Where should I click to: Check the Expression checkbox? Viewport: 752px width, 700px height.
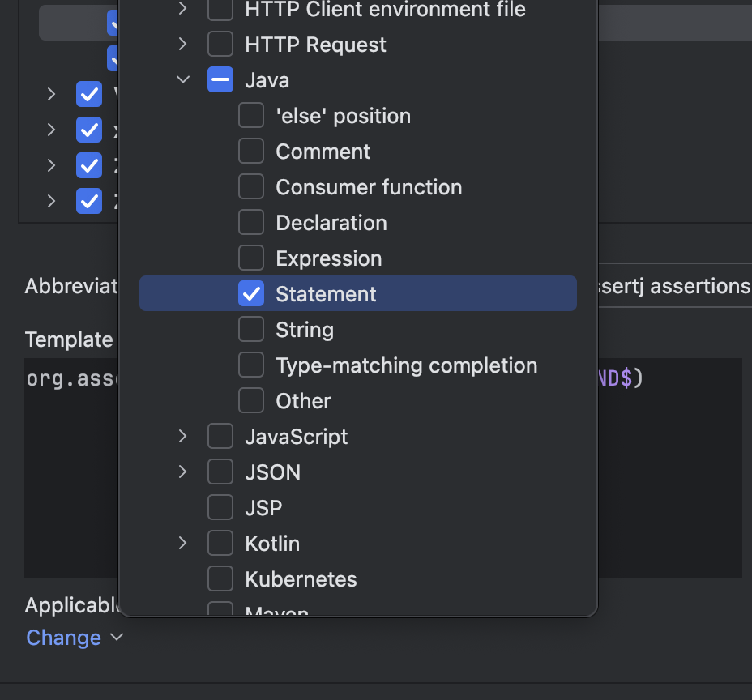point(251,258)
